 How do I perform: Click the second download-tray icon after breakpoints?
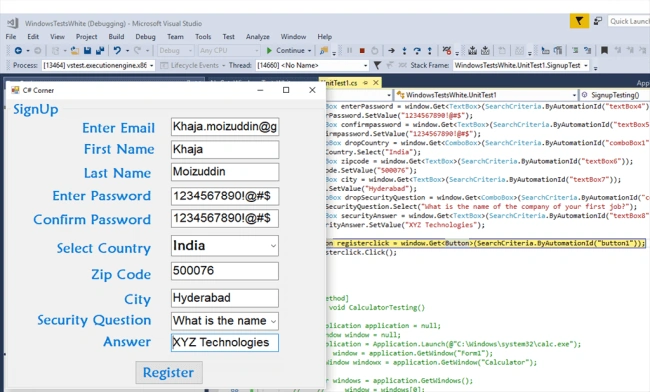[485, 51]
